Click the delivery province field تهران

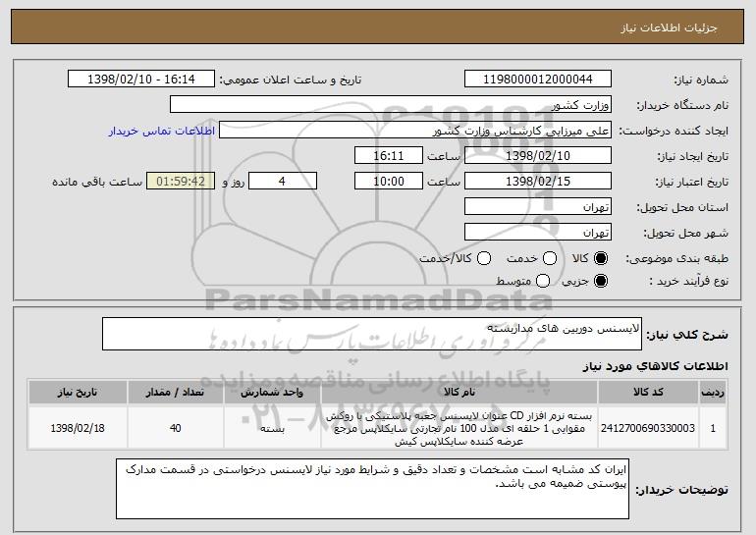pyautogui.click(x=538, y=207)
